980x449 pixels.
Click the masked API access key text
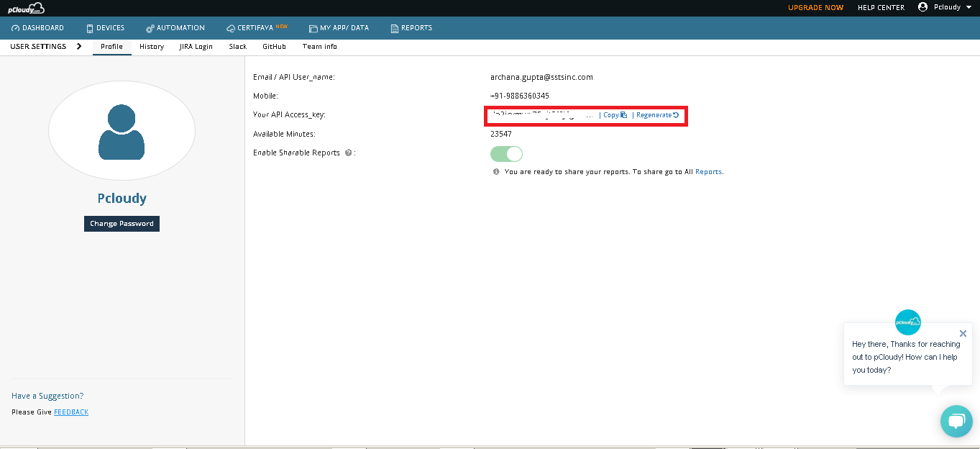(543, 115)
